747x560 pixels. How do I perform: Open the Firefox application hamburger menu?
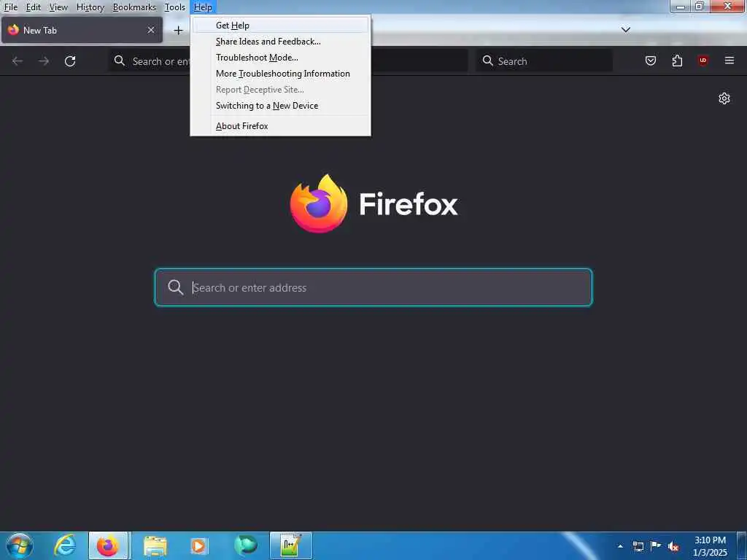[x=729, y=61]
